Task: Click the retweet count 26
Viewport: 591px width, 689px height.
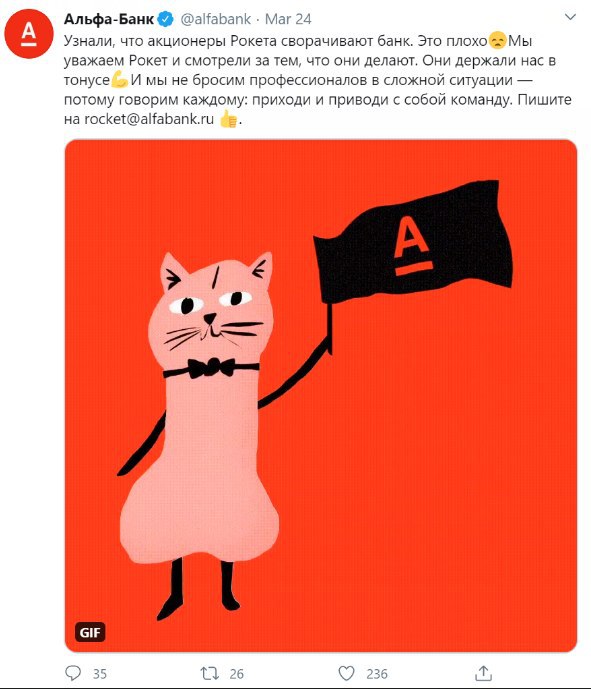Action: point(236,674)
